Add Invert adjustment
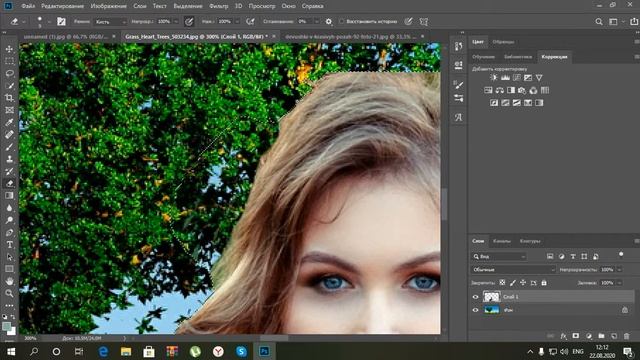Image resolution: width=640 pixels, height=360 pixels. point(494,103)
